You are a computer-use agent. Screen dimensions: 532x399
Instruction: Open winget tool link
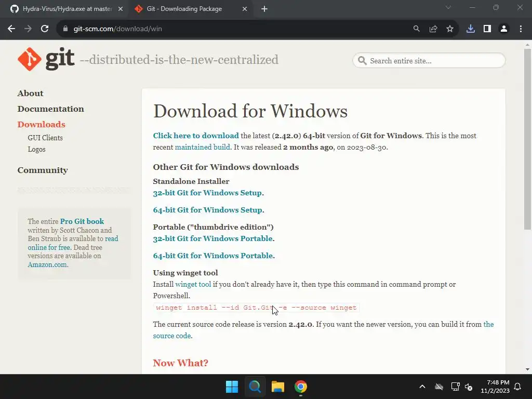point(193,284)
